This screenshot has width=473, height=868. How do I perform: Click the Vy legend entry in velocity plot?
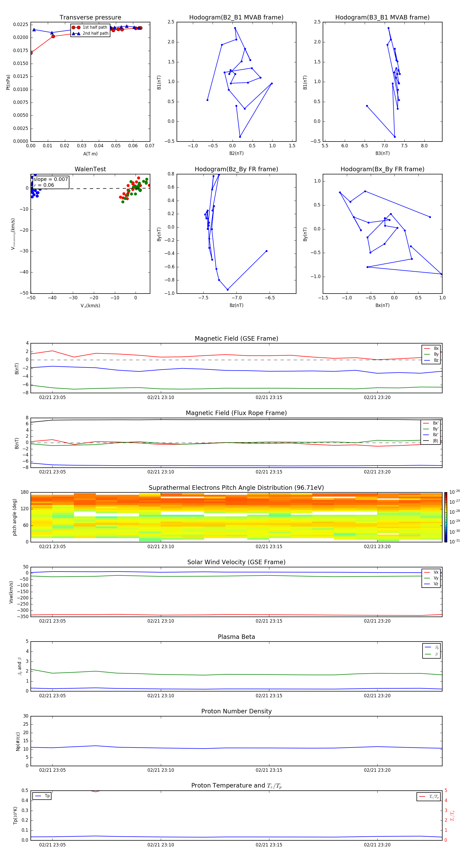click(431, 578)
